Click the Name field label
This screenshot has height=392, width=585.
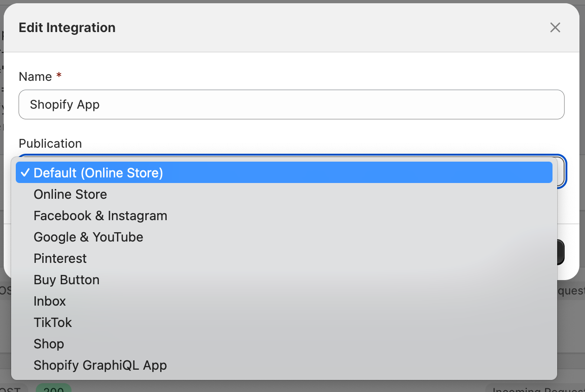tap(35, 77)
